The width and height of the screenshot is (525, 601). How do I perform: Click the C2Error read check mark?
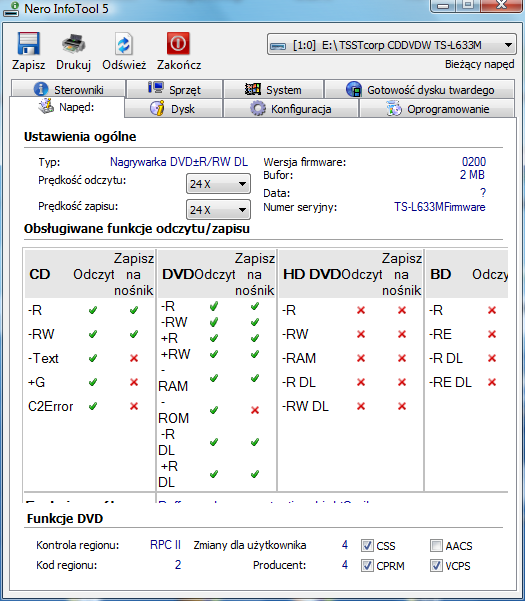[x=93, y=406]
